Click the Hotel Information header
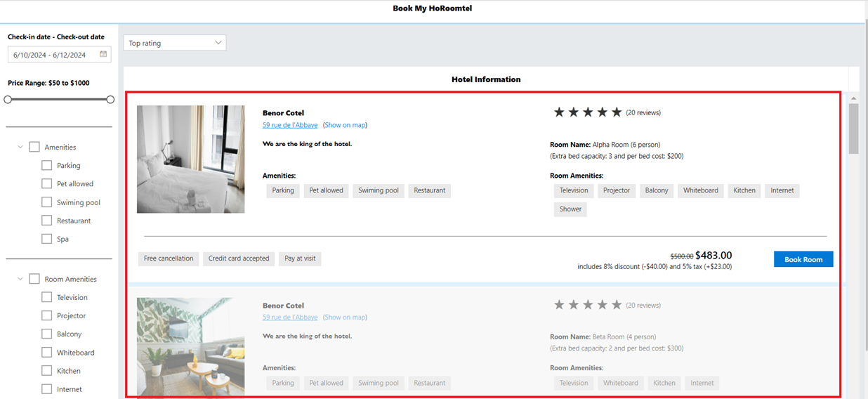Screen dimensions: 868x399 (486, 79)
